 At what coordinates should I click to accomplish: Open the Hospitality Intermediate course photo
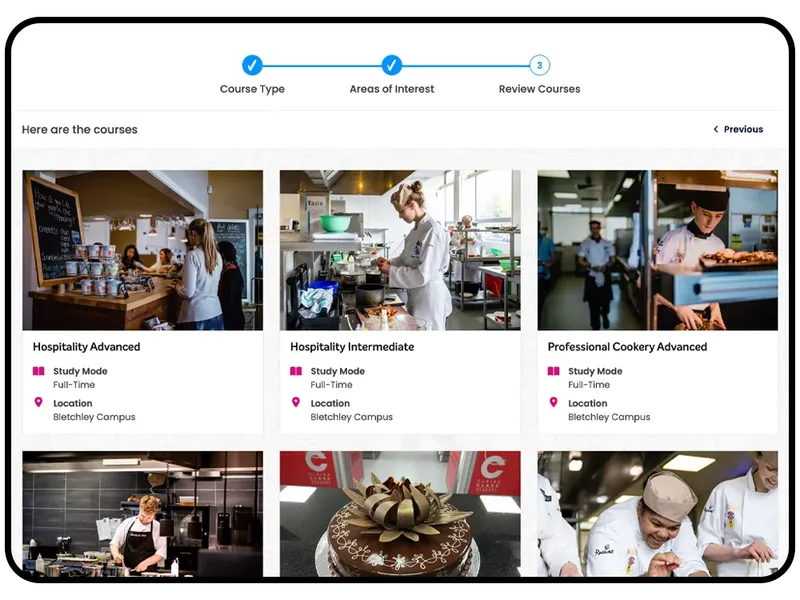click(400, 250)
